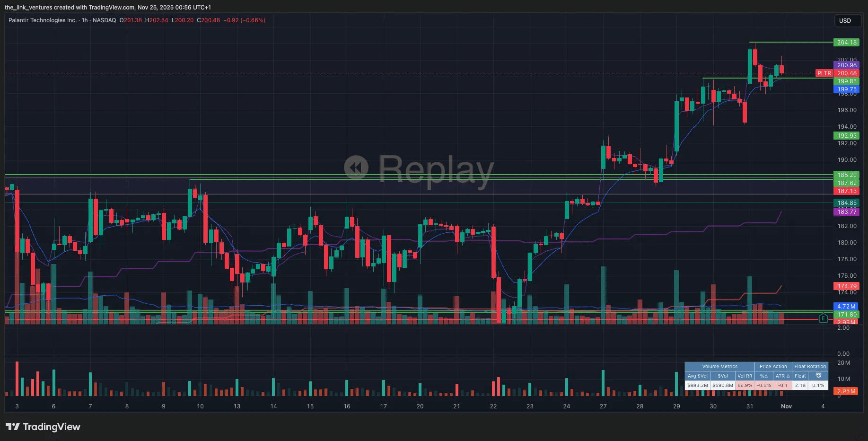Click the open price value O201.38
The width and height of the screenshot is (868, 441).
131,20
